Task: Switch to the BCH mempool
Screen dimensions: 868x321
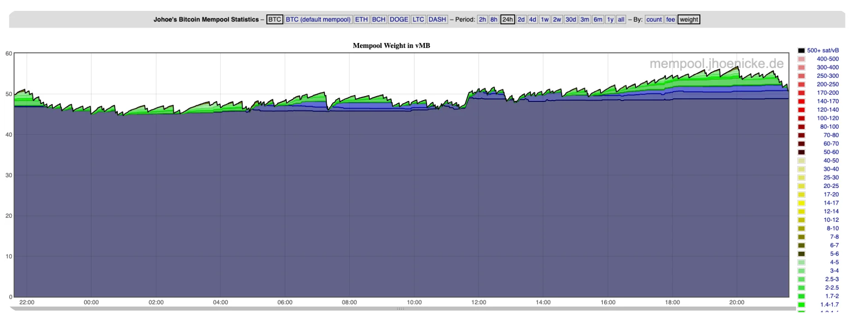Action: tap(378, 19)
